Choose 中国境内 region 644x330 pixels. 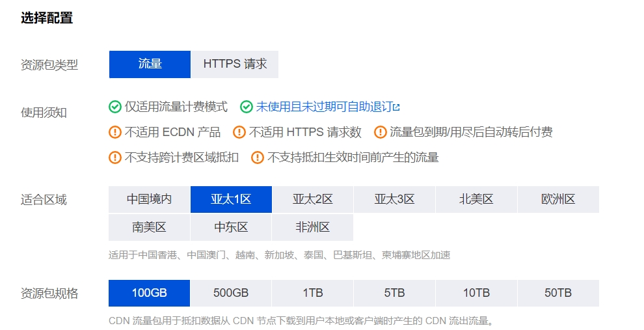[x=149, y=199]
